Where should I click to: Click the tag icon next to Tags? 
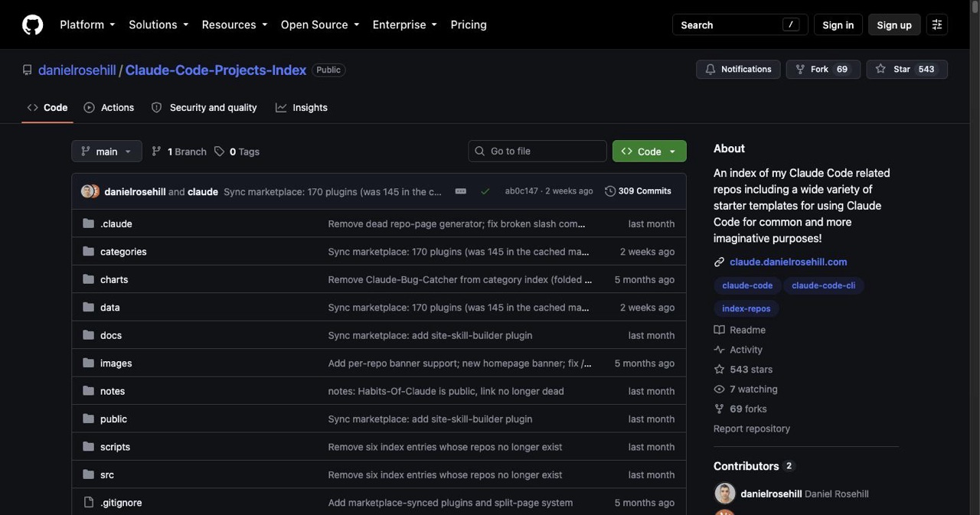click(x=220, y=152)
